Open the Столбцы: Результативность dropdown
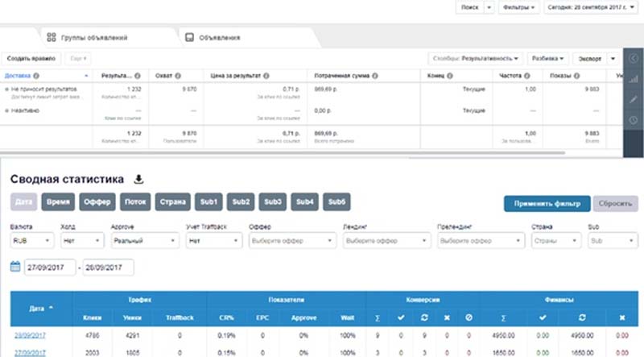This screenshot has width=644, height=357. pyautogui.click(x=475, y=58)
